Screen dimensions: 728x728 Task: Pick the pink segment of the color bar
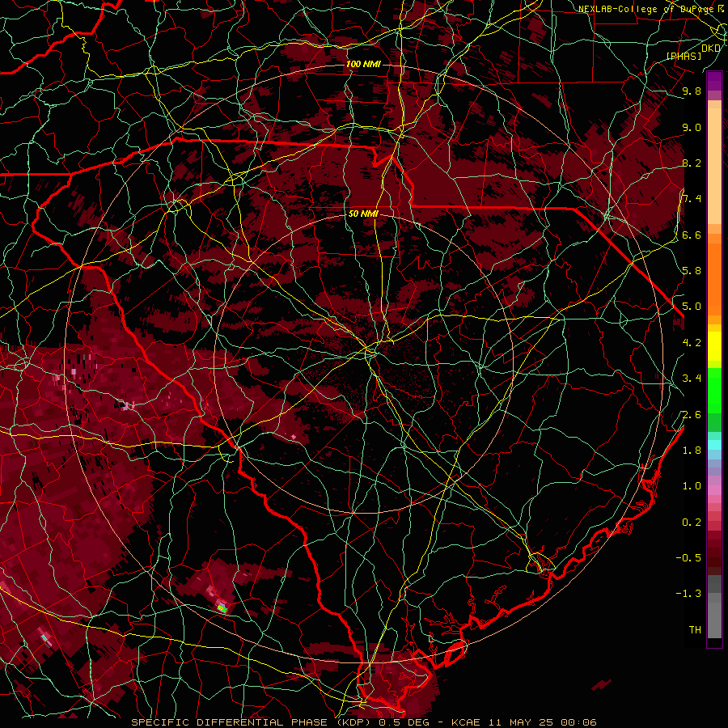pyautogui.click(x=714, y=490)
